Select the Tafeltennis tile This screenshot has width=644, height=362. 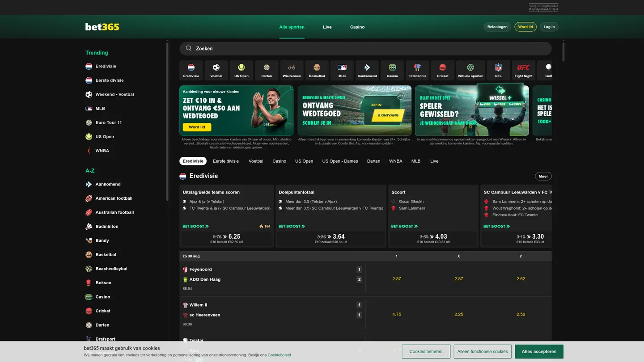(x=418, y=71)
